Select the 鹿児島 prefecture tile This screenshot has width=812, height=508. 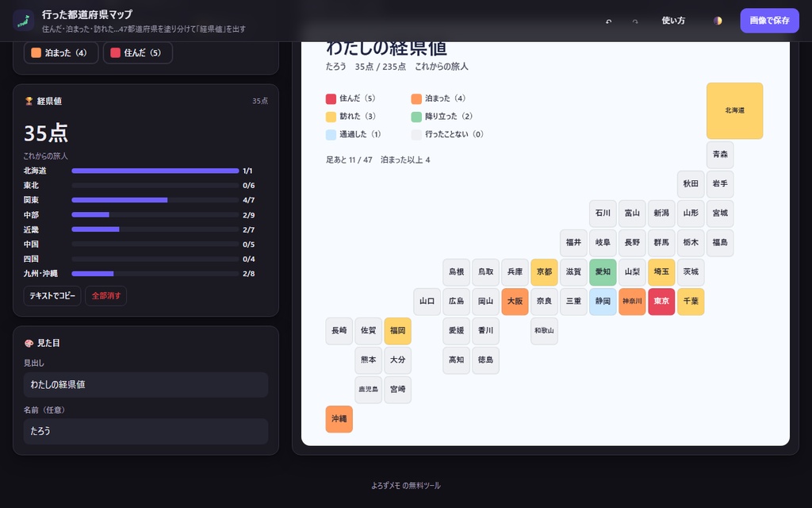(368, 390)
